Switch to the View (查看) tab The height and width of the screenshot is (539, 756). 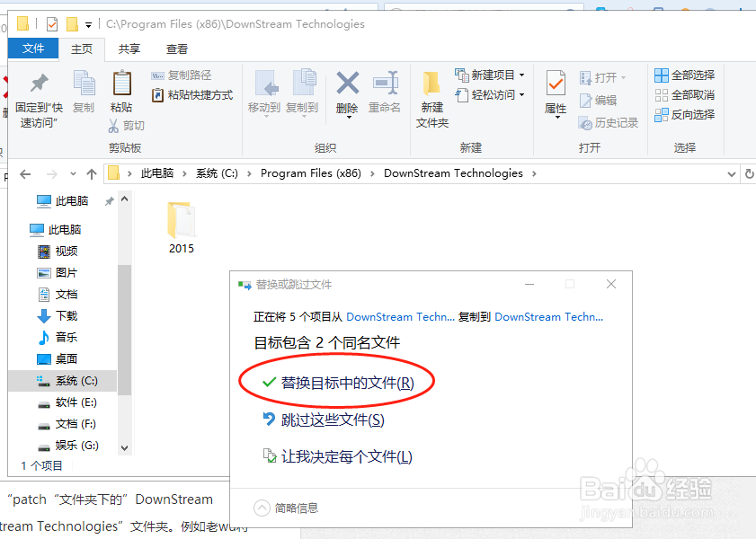pos(177,49)
